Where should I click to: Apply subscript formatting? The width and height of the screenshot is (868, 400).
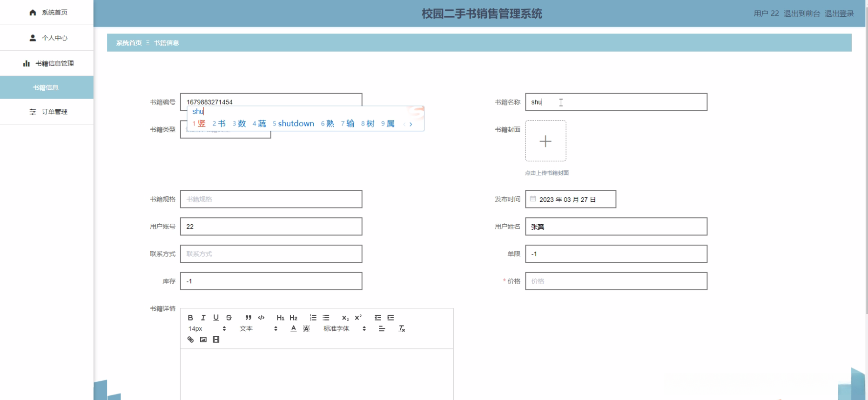click(x=345, y=318)
